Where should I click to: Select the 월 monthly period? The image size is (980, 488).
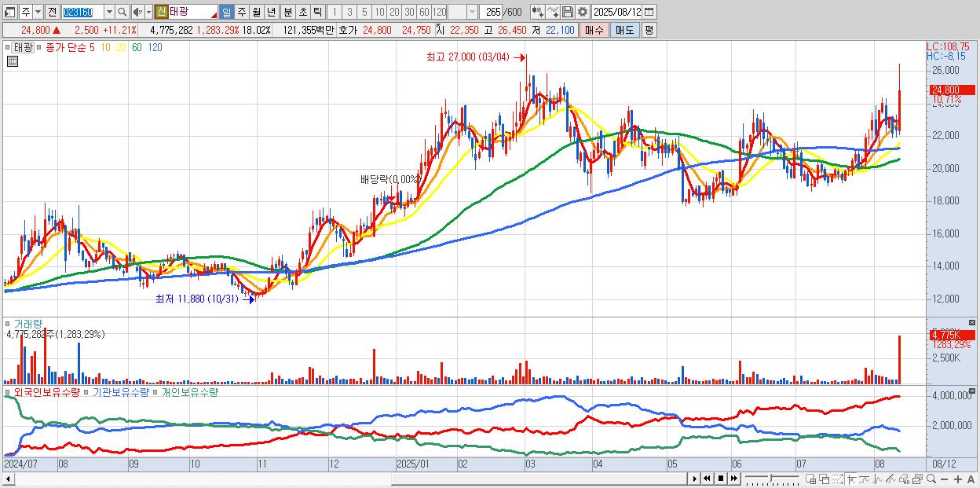click(x=256, y=12)
